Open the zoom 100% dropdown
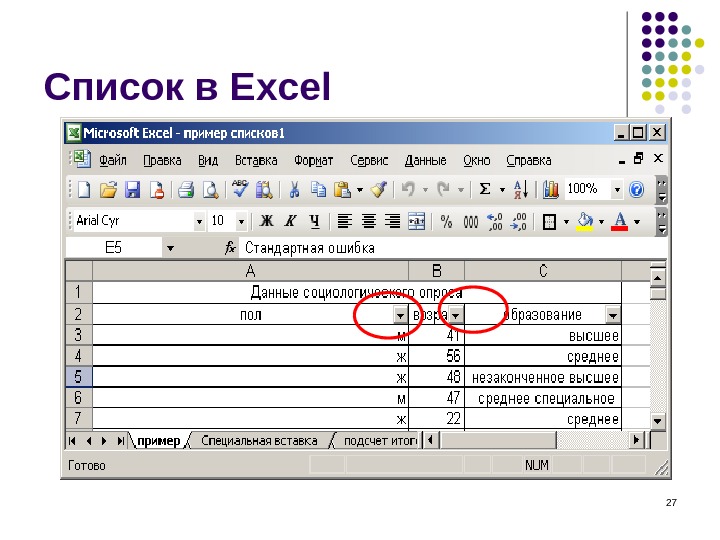Image resolution: width=720 pixels, height=540 pixels. pos(617,189)
